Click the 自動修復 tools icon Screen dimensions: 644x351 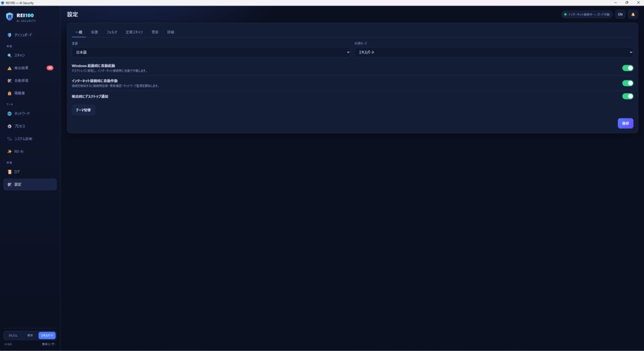[9, 81]
